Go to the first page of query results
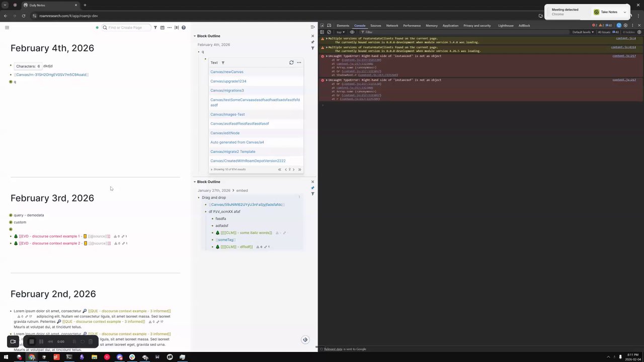The image size is (644, 362). coord(280,170)
